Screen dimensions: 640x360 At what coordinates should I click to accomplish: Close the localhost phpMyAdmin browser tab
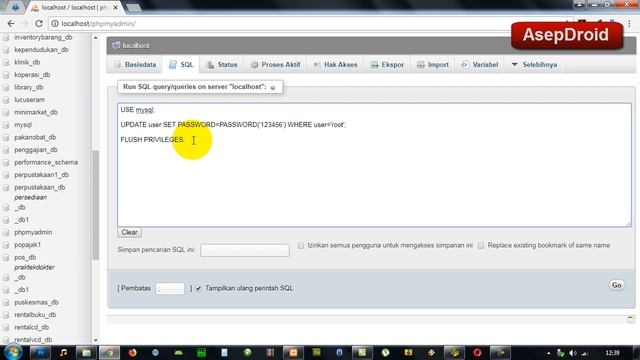click(x=116, y=7)
